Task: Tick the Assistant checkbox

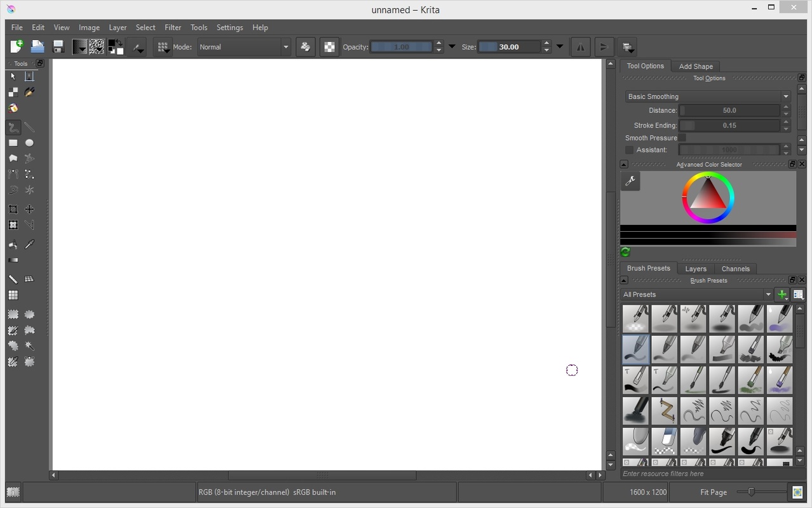Action: coord(629,150)
